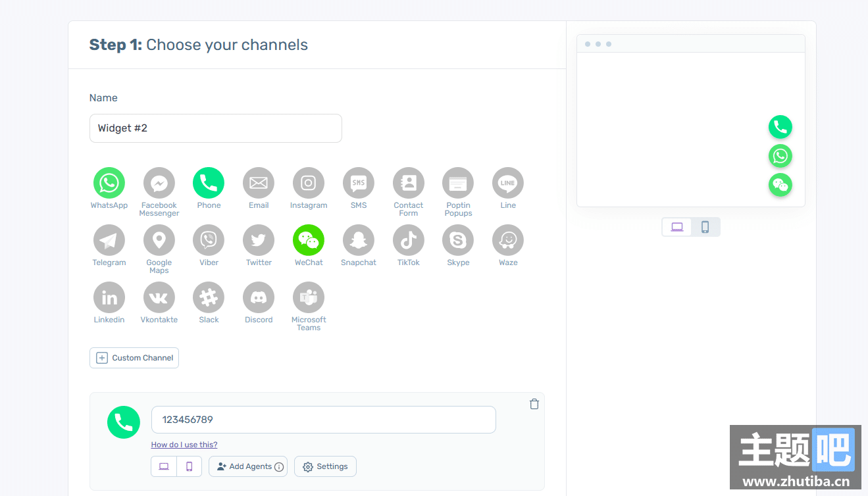Open the Add Agents option
Screen dimensions: 868x496
pyautogui.click(x=248, y=466)
